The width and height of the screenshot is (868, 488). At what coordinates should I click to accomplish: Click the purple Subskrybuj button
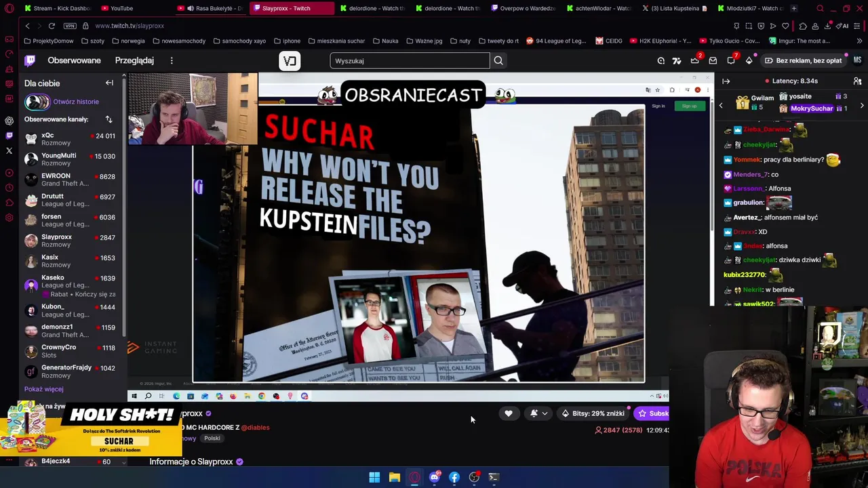point(651,413)
